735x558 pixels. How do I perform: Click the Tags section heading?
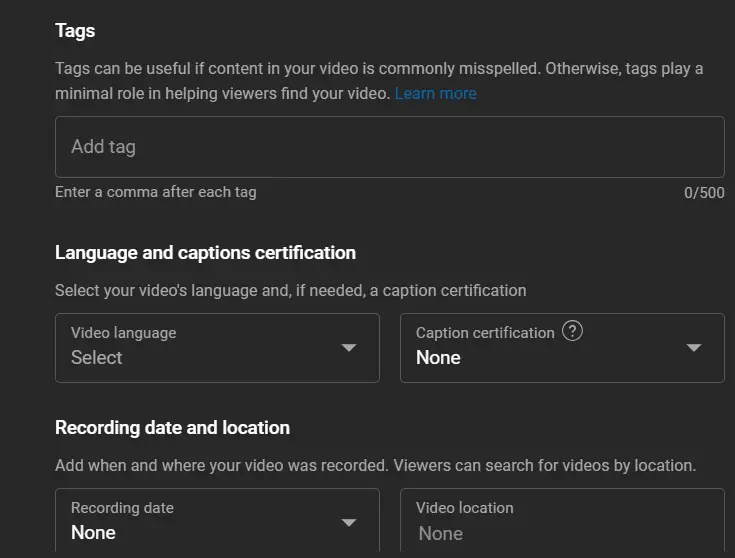(x=75, y=30)
